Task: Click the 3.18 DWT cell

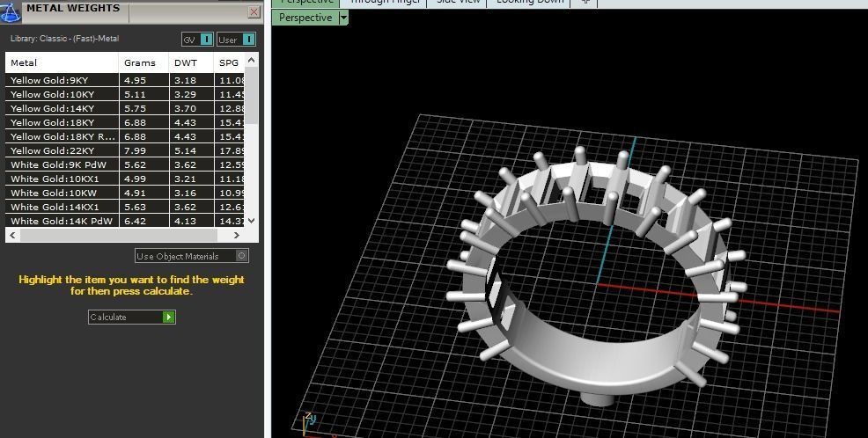Action: [x=192, y=80]
